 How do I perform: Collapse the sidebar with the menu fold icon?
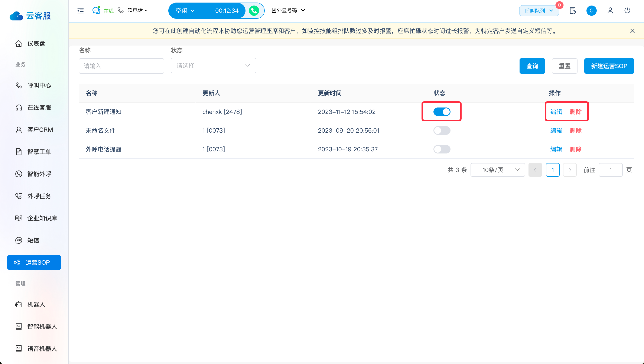coord(81,10)
